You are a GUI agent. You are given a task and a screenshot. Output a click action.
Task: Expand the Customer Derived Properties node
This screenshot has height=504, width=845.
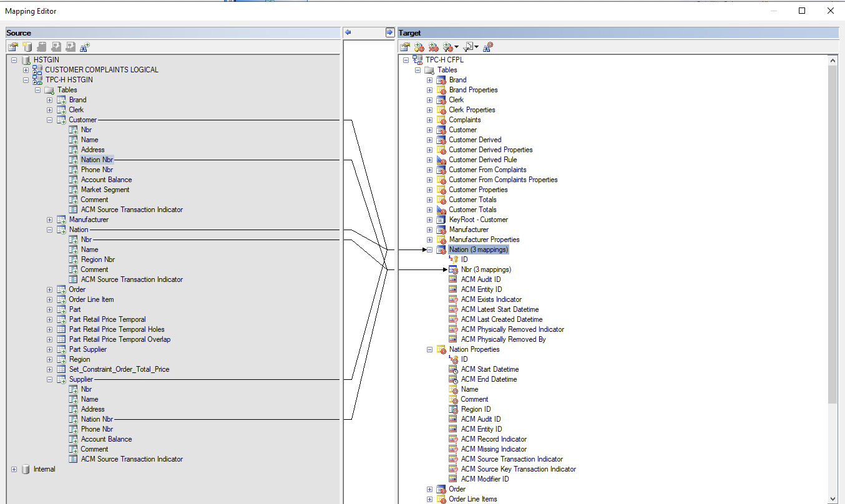click(429, 150)
